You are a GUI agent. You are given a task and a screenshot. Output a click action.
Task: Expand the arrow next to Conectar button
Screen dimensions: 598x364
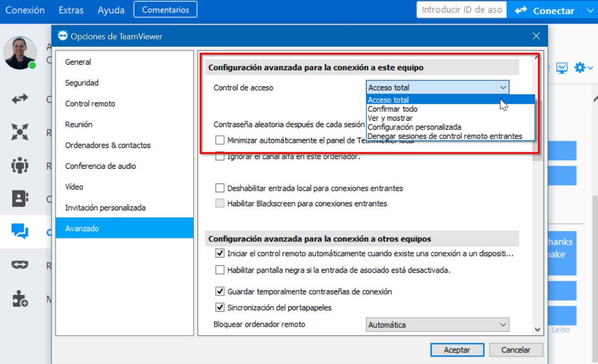(589, 11)
